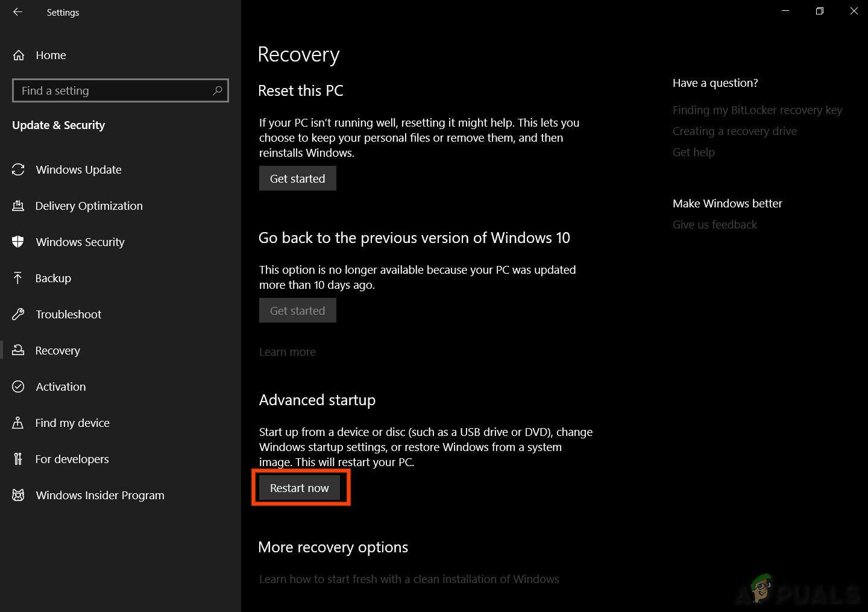Click the Windows Security shield icon
The image size is (868, 612).
click(x=18, y=242)
